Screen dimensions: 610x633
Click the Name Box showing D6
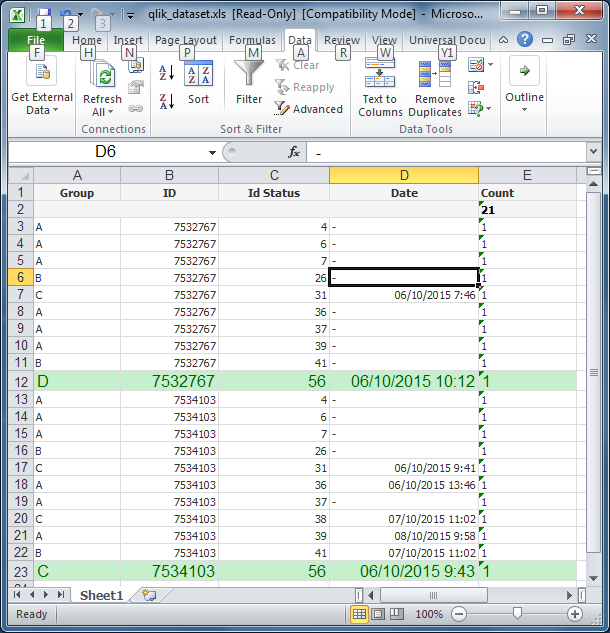[x=106, y=152]
